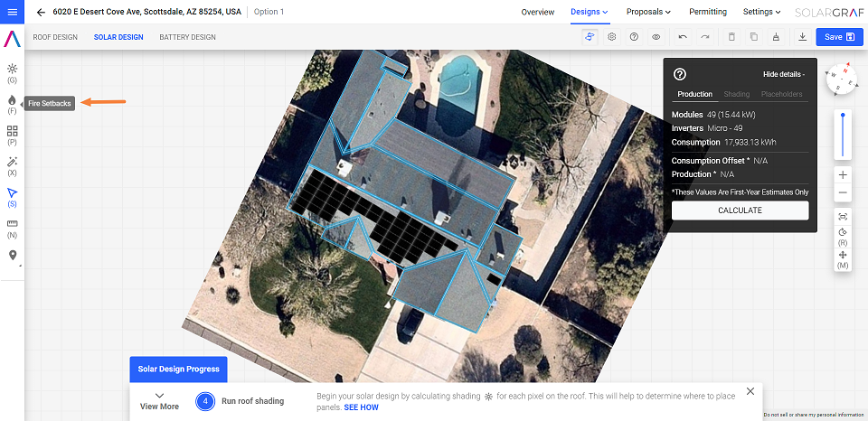This screenshot has height=421, width=868.
Task: Activate the magic wand auto-fill tool
Action: pyautogui.click(x=13, y=163)
